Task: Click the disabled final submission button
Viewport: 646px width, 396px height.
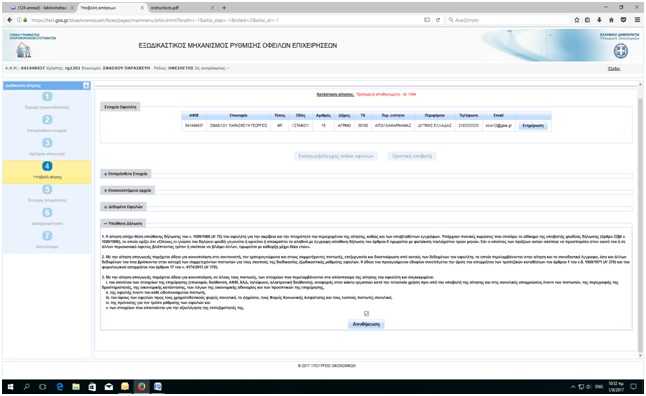Action: 412,156
